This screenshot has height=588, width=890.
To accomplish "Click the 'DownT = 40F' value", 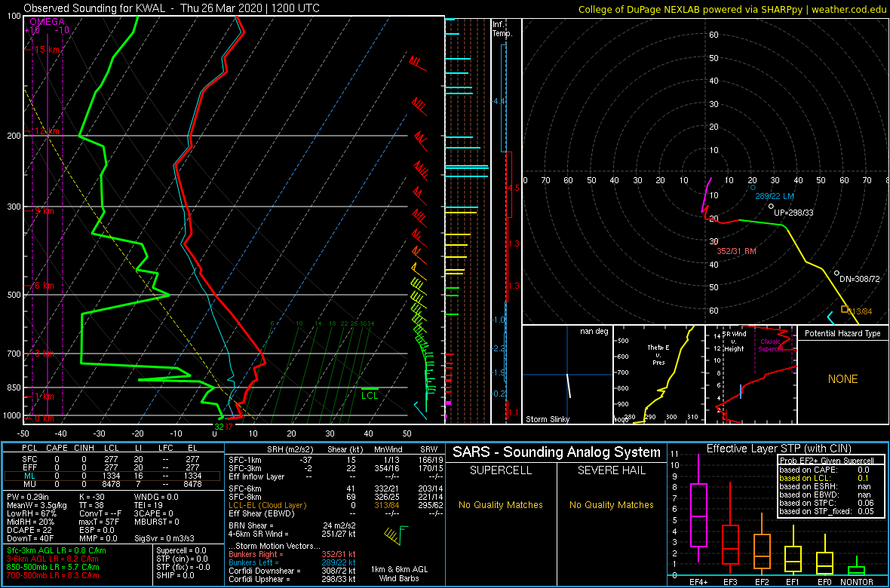I will 29,538.
